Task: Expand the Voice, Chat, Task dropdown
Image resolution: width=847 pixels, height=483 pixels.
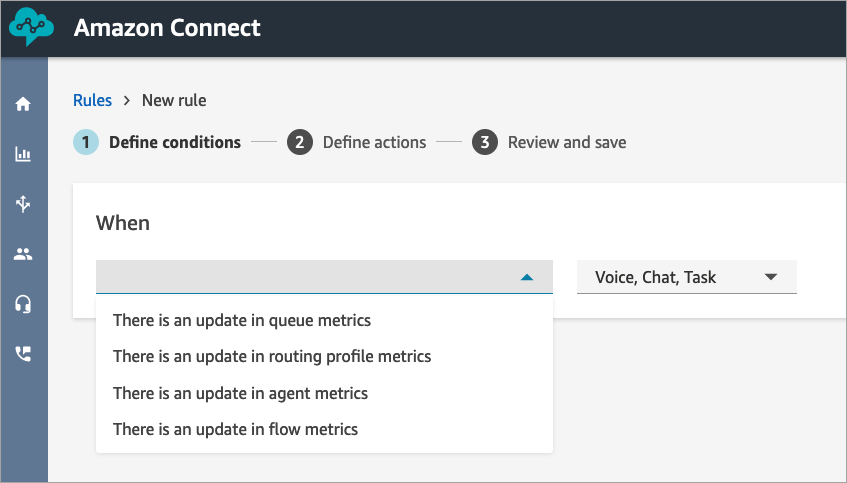Action: point(686,277)
